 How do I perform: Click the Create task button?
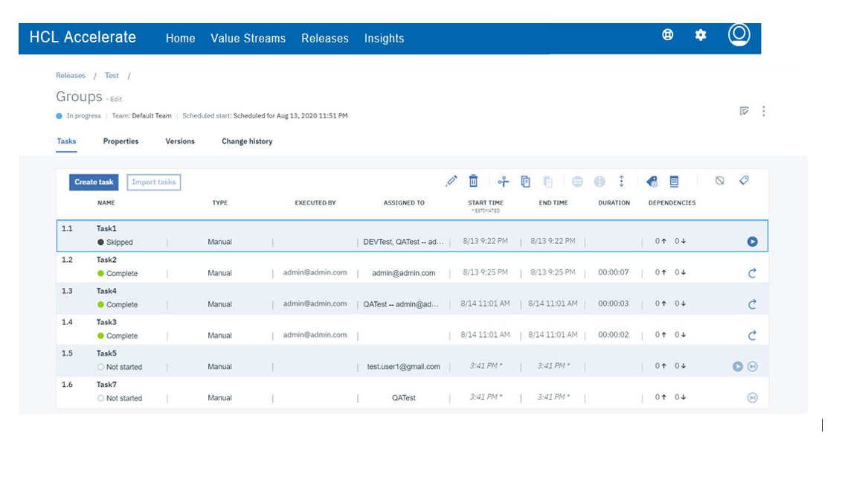click(93, 182)
